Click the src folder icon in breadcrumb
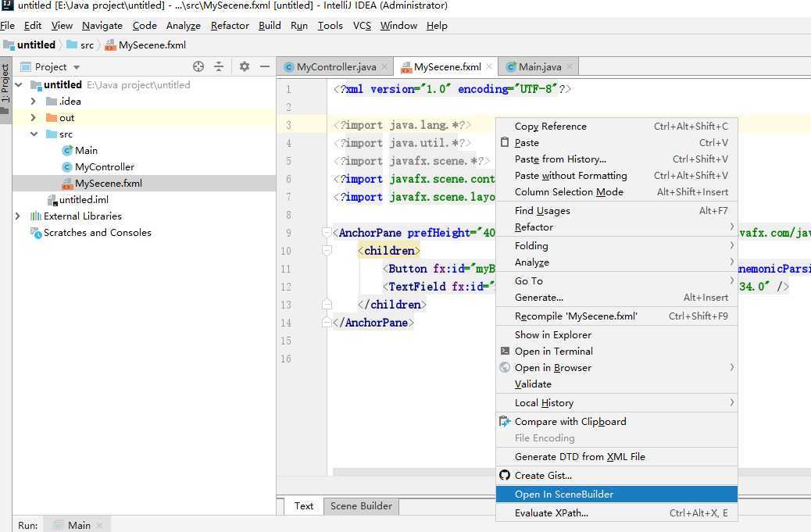The width and height of the screenshot is (811, 532). click(72, 45)
